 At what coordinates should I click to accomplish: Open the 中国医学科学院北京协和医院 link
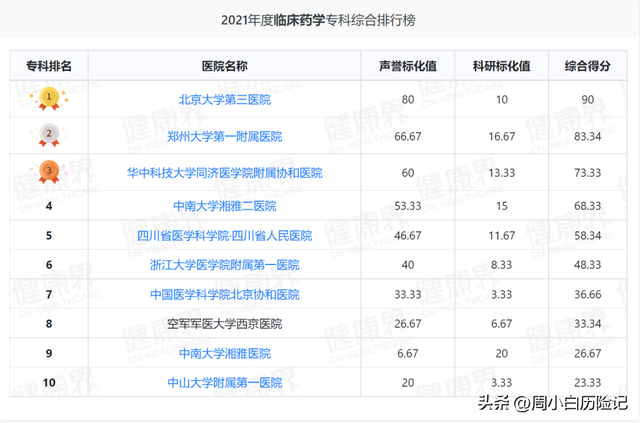point(224,294)
